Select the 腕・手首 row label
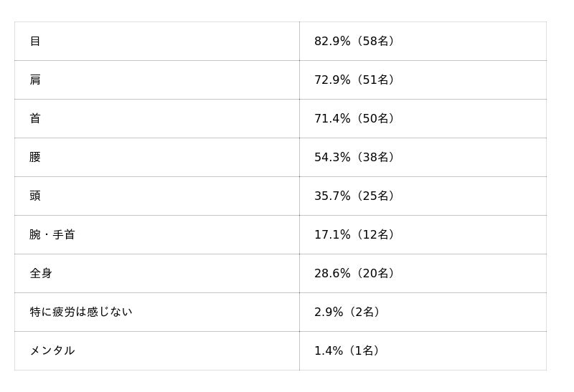The height and width of the screenshot is (392, 574). tap(52, 235)
